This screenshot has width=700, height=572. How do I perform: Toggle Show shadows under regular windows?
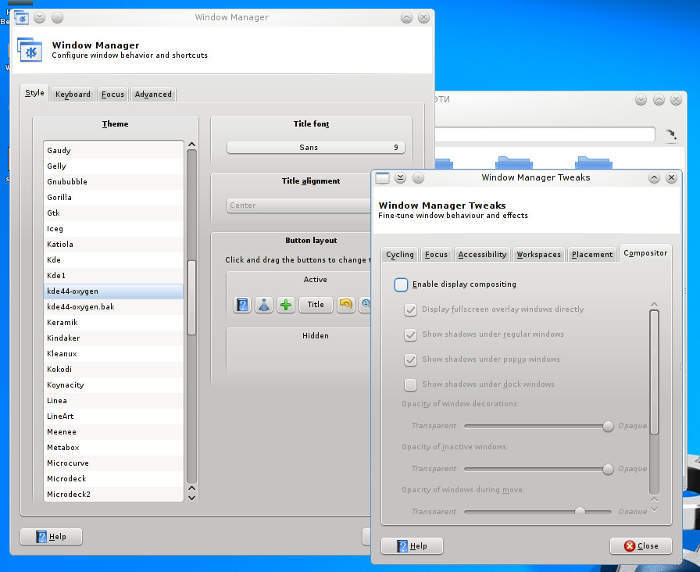tap(410, 334)
